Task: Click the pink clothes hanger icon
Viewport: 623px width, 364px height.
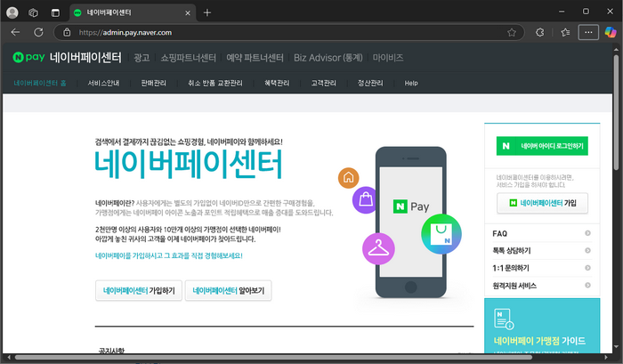Action: 378,247
